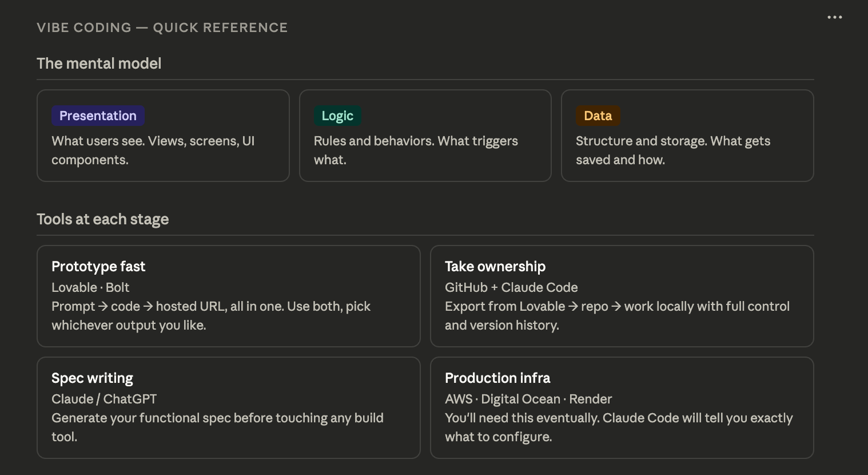Viewport: 868px width, 475px height.
Task: Click the Presentation card description text
Action: tap(153, 150)
